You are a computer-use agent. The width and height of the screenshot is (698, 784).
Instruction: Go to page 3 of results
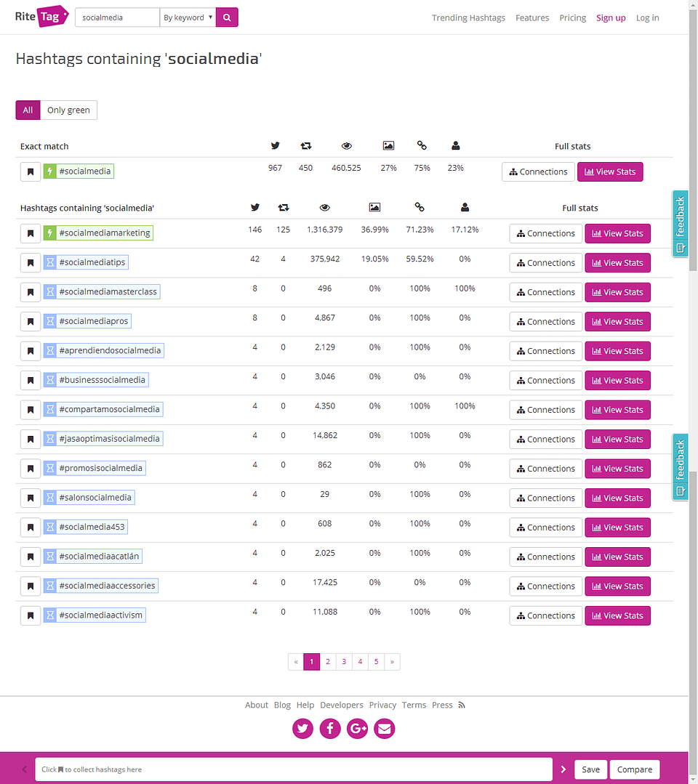click(x=344, y=662)
